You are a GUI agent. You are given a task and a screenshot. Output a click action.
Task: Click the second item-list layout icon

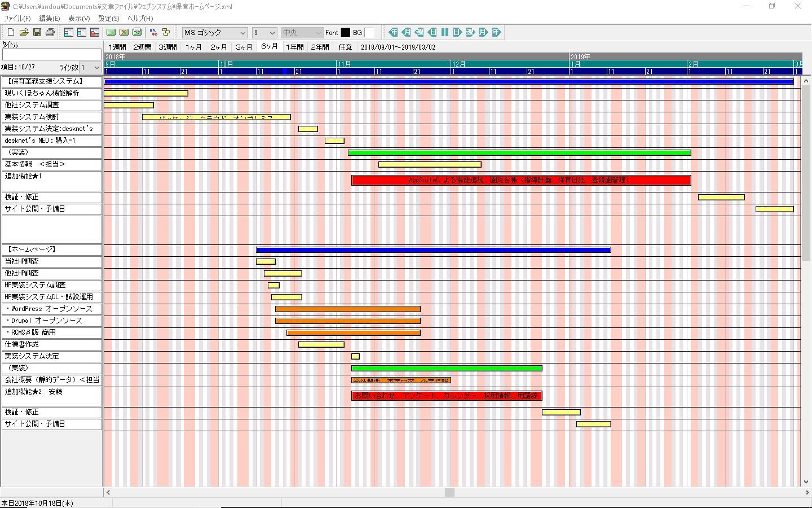coord(82,32)
